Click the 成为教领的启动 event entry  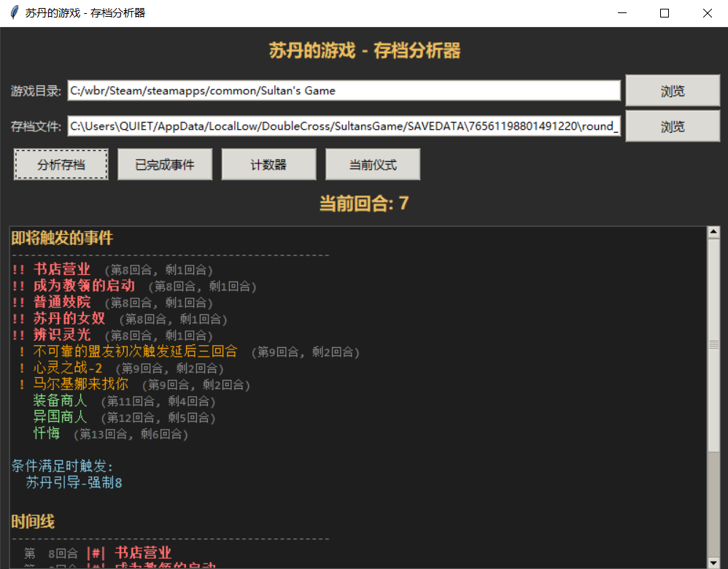[84, 286]
